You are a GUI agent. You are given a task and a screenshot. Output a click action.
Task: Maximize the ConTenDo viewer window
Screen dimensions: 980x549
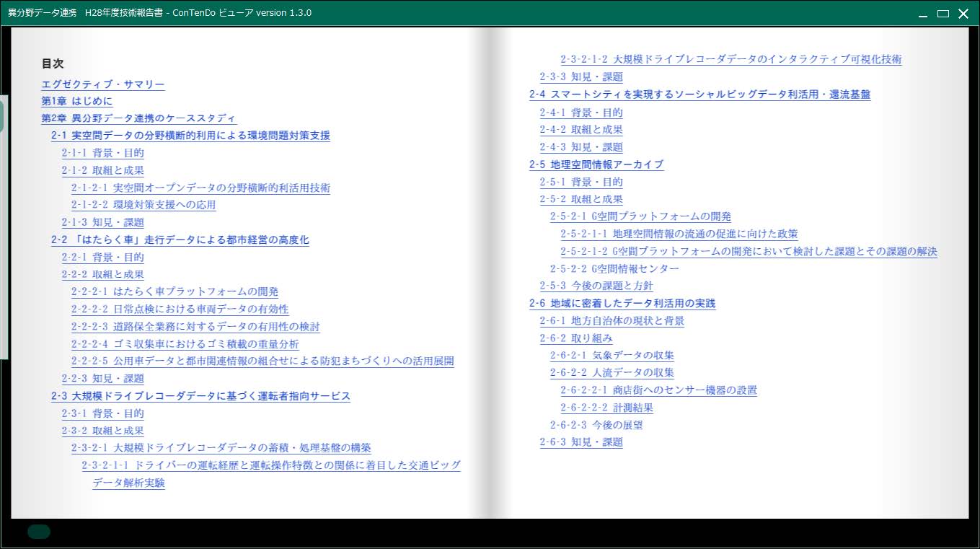tap(943, 14)
